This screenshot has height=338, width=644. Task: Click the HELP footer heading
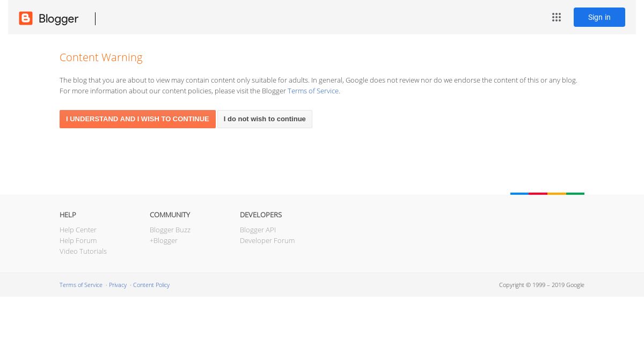[68, 215]
